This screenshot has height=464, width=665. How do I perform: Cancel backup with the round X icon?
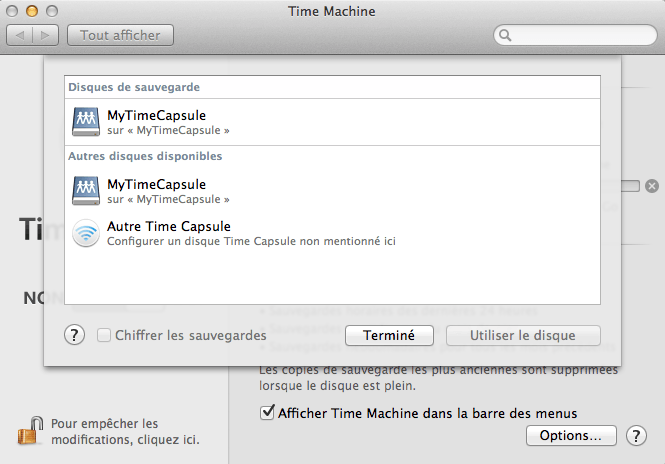point(652,186)
